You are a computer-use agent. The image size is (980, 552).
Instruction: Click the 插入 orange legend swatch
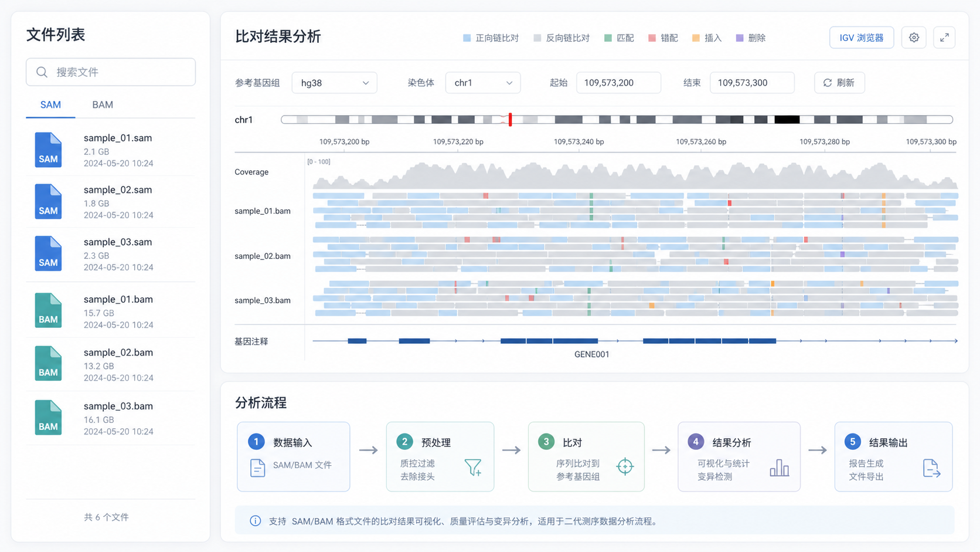tap(696, 38)
